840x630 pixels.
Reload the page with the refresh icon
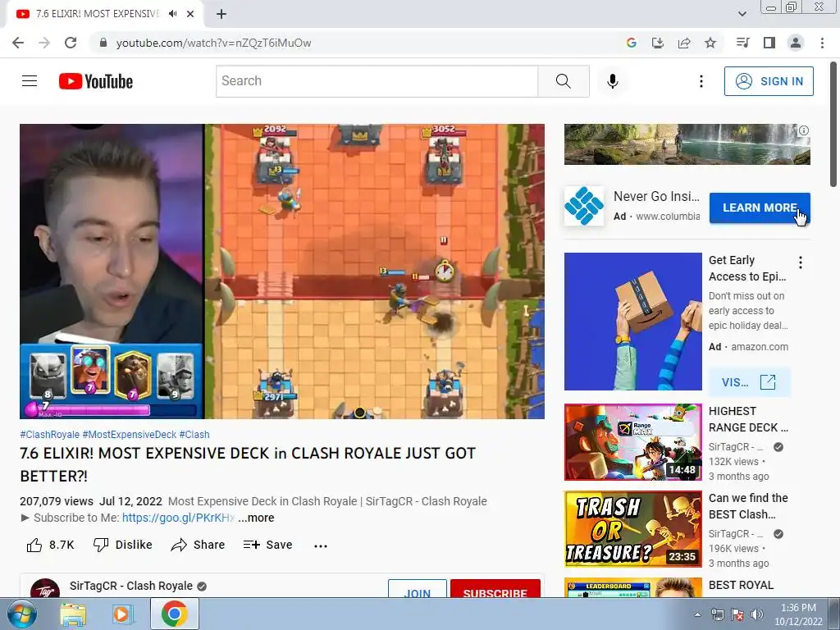pyautogui.click(x=71, y=43)
